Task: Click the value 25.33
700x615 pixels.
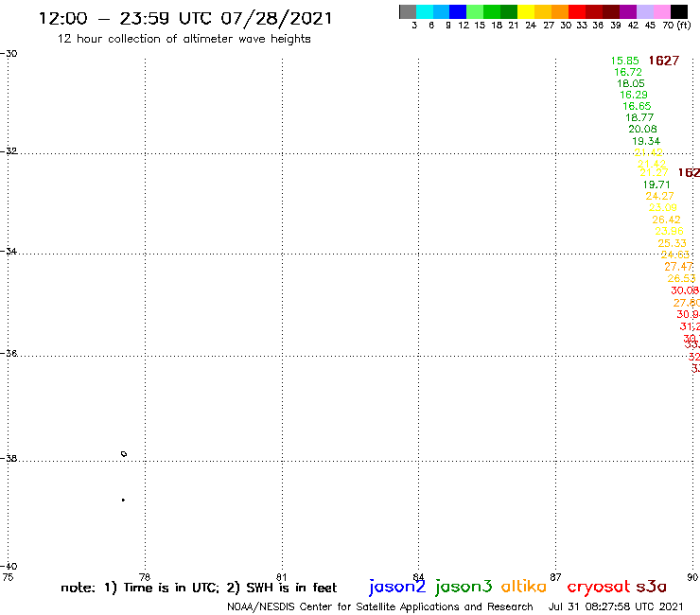Action: [x=672, y=243]
